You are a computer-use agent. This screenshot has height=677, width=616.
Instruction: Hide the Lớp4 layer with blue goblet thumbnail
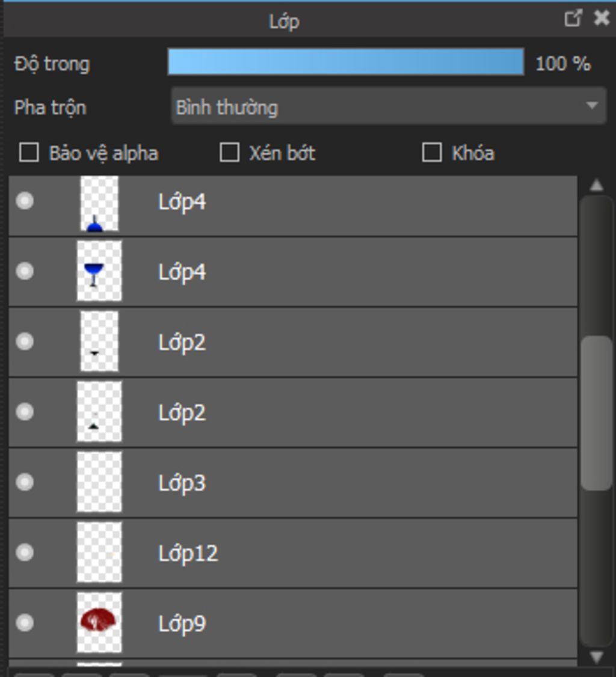click(x=25, y=271)
